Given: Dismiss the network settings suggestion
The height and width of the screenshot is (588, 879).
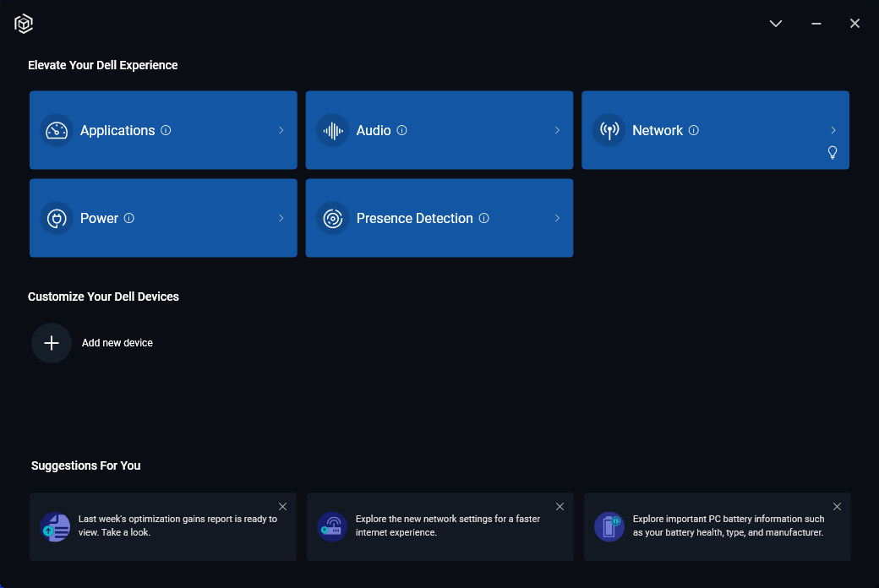Looking at the screenshot, I should [x=560, y=507].
